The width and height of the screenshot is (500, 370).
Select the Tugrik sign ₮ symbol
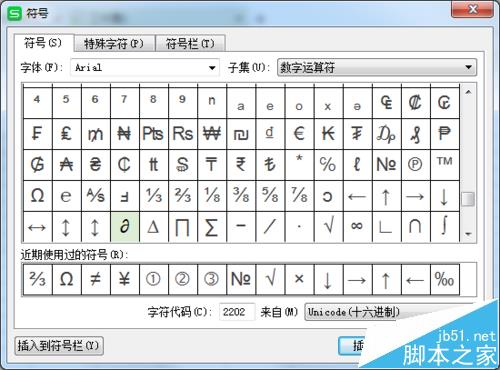[x=357, y=134]
